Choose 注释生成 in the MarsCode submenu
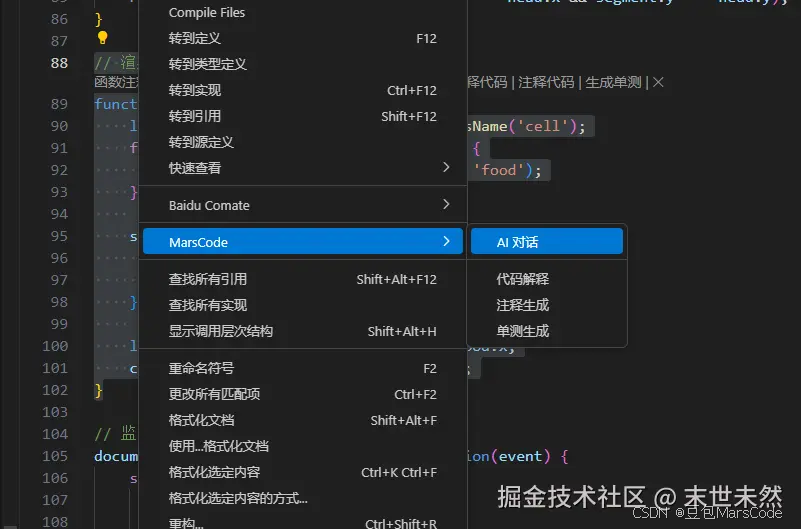 coord(547,305)
